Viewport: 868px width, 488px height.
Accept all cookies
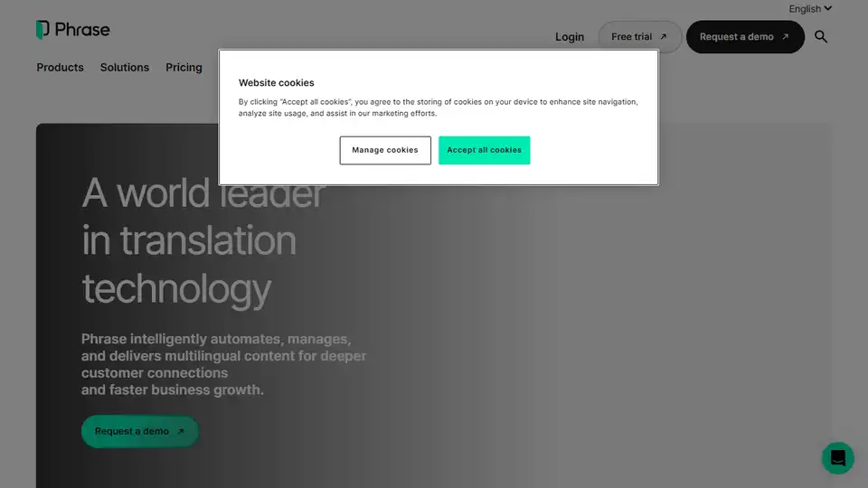point(484,150)
